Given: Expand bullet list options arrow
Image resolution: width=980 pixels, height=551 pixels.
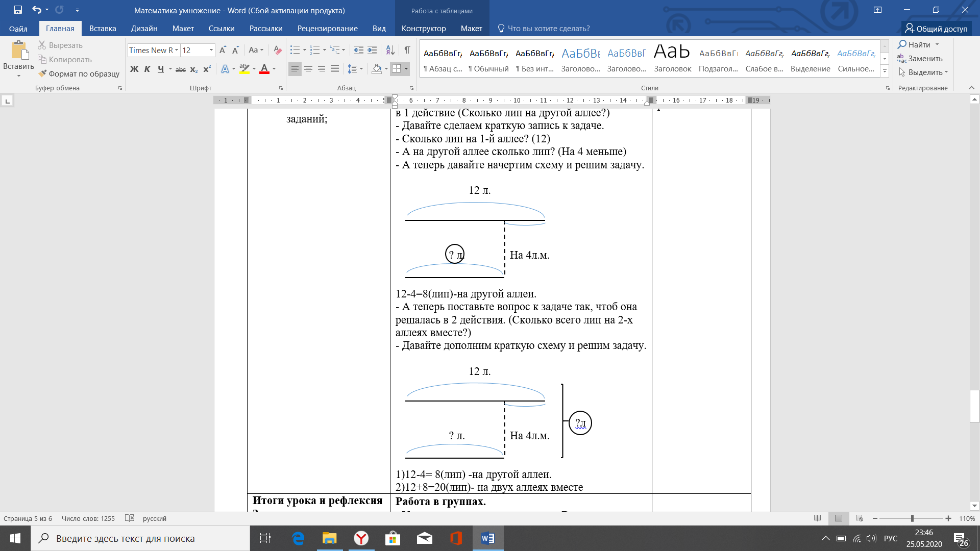Looking at the screenshot, I should [x=305, y=50].
